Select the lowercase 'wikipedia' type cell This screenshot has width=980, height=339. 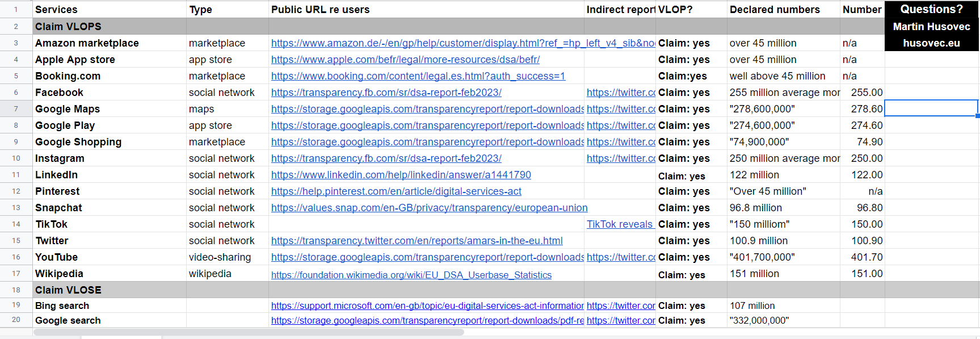(x=228, y=274)
